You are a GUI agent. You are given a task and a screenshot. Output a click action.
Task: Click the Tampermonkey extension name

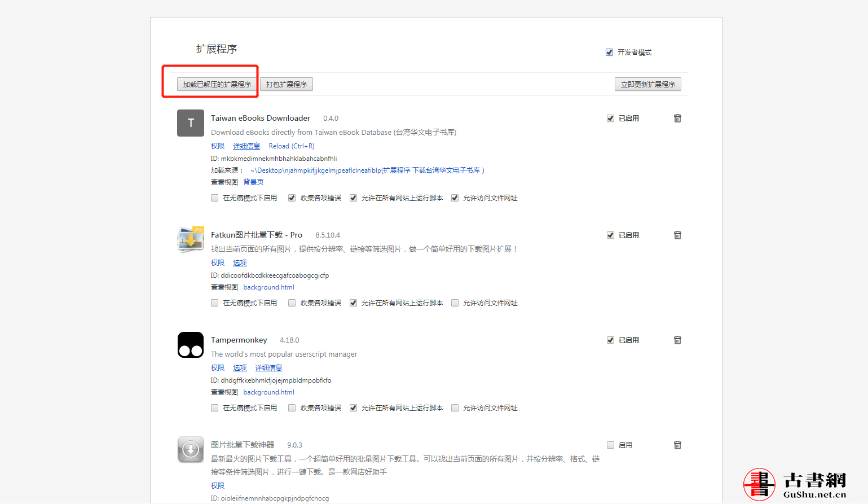pyautogui.click(x=239, y=340)
